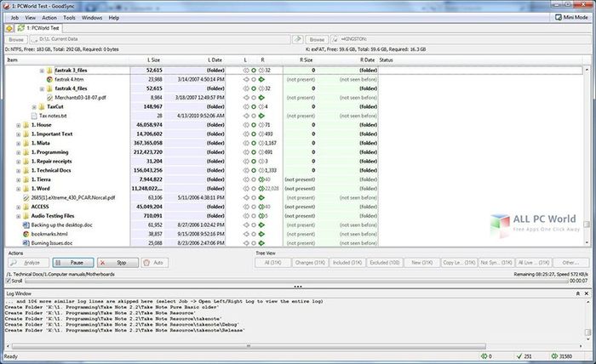Pause the running sync job
Image resolution: width=596 pixels, height=364 pixels.
pos(73,263)
